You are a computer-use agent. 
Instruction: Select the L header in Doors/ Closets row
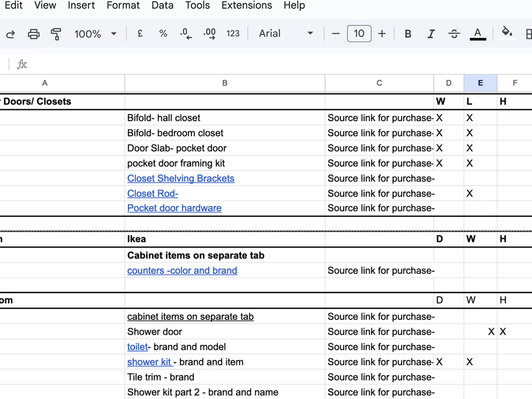[x=480, y=102]
